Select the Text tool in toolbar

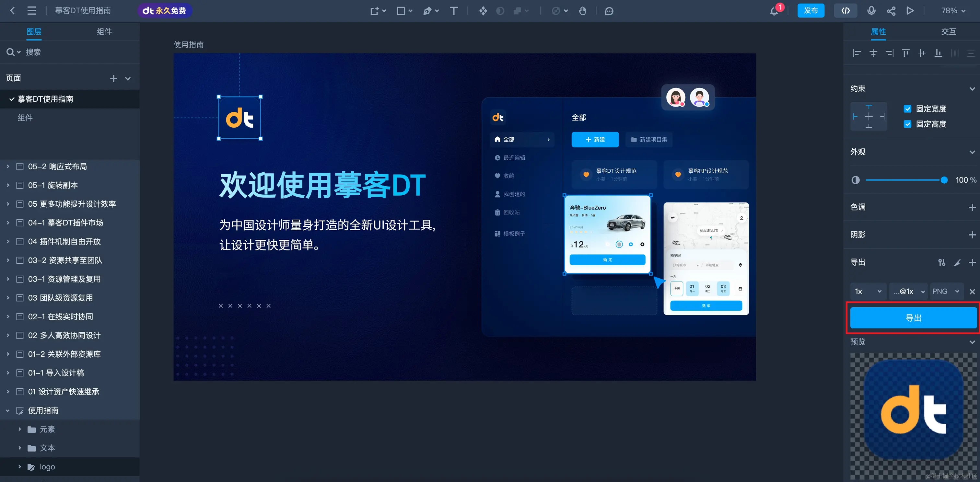[453, 11]
